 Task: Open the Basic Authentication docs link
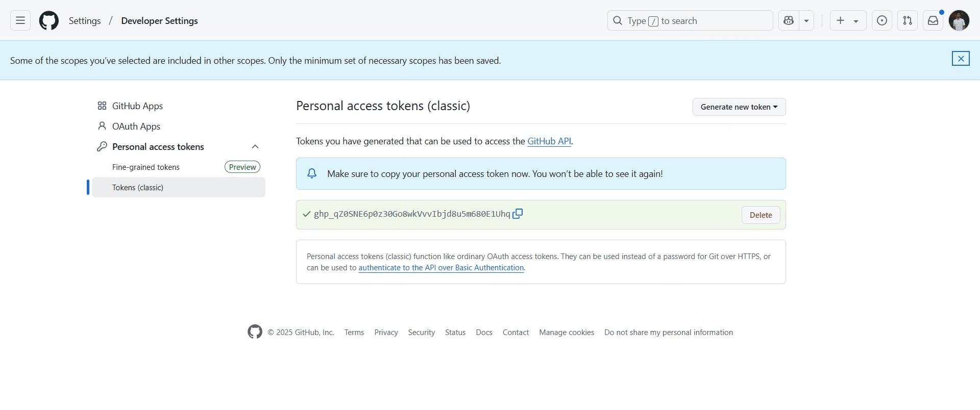point(441,268)
